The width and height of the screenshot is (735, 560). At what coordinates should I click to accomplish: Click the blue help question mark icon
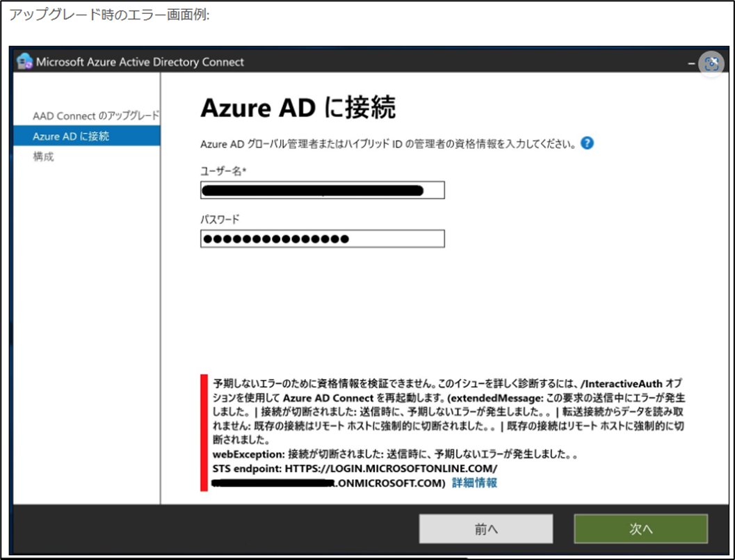pos(587,143)
